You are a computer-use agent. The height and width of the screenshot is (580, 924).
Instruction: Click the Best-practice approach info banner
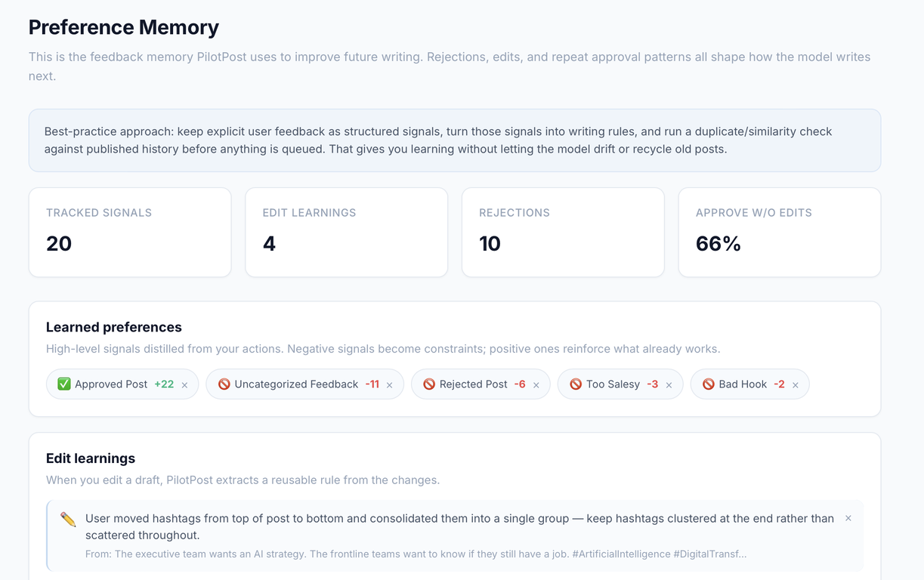click(455, 140)
